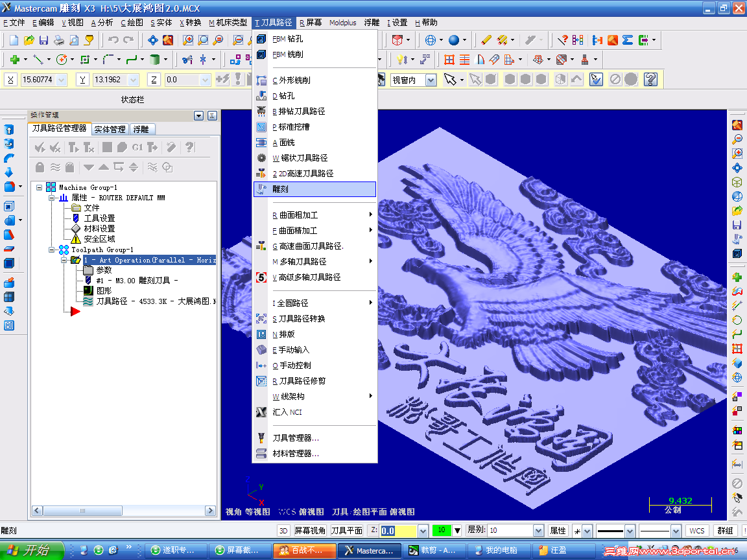This screenshot has height=560, width=747.
Task: Click the Undo arrow icon
Action: 113,40
